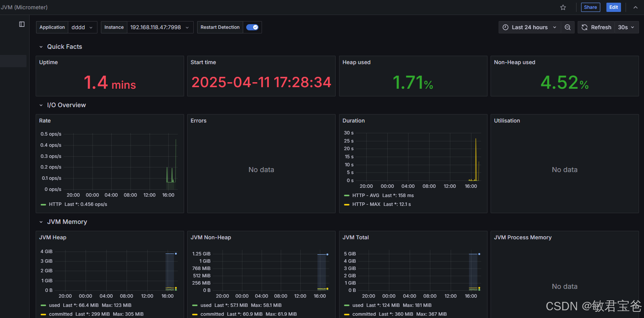Viewport: 644px width, 318px height.
Task: Open the Last 24 hours time picker
Action: pyautogui.click(x=530, y=27)
